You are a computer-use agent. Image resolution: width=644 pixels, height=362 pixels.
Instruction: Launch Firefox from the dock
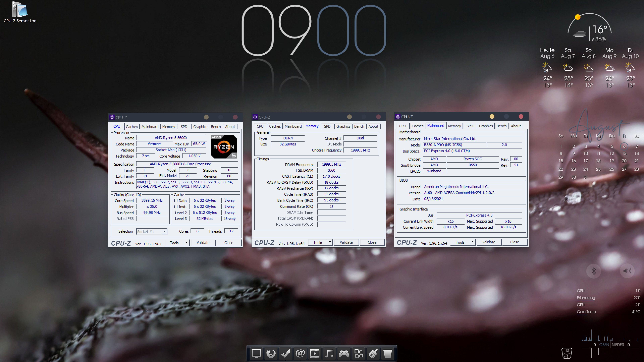coord(271,353)
